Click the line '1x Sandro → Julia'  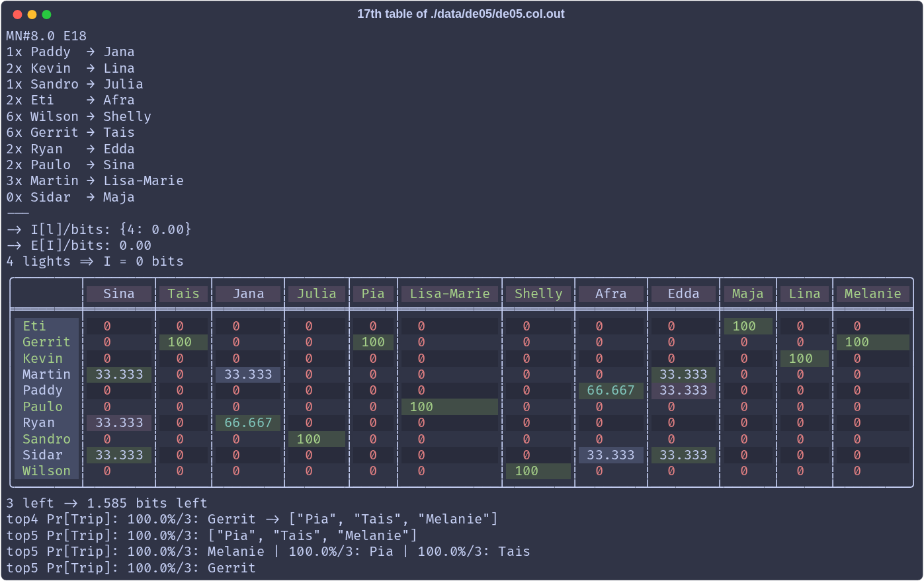click(x=75, y=84)
